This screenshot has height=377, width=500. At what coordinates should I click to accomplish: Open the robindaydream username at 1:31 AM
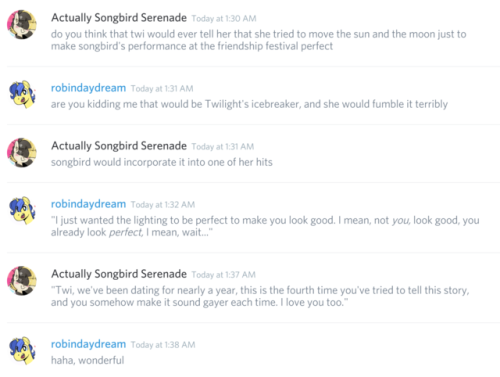click(x=88, y=88)
